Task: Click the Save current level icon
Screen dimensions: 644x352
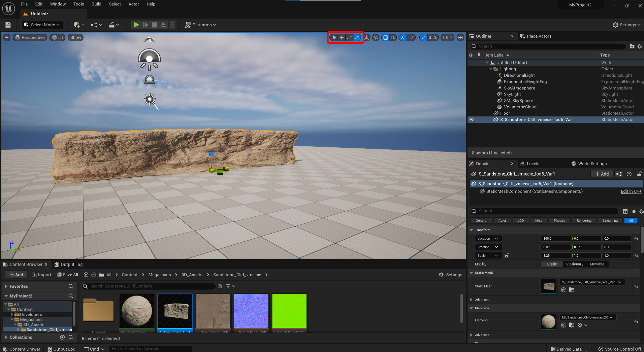Action: pos(7,25)
